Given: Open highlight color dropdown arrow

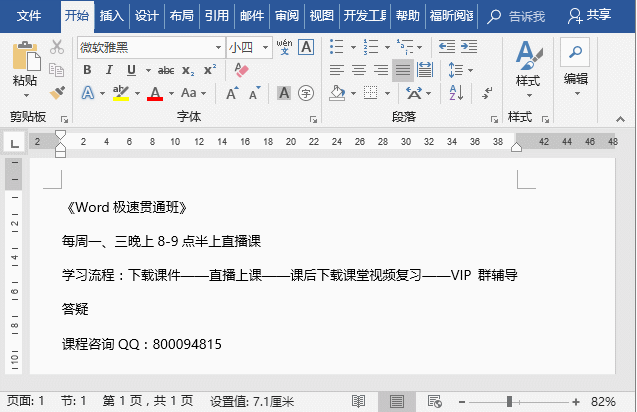Looking at the screenshot, I should point(137,93).
